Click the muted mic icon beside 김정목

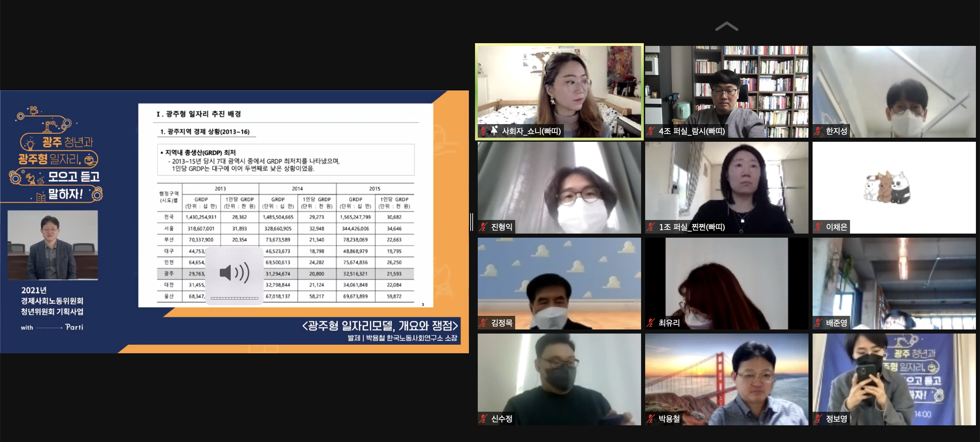483,323
